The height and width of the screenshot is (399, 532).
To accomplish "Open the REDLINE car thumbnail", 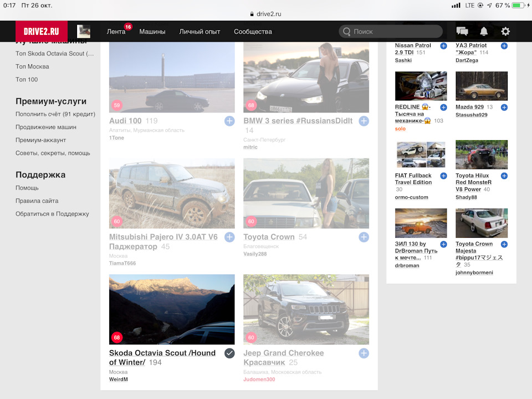I will point(421,86).
